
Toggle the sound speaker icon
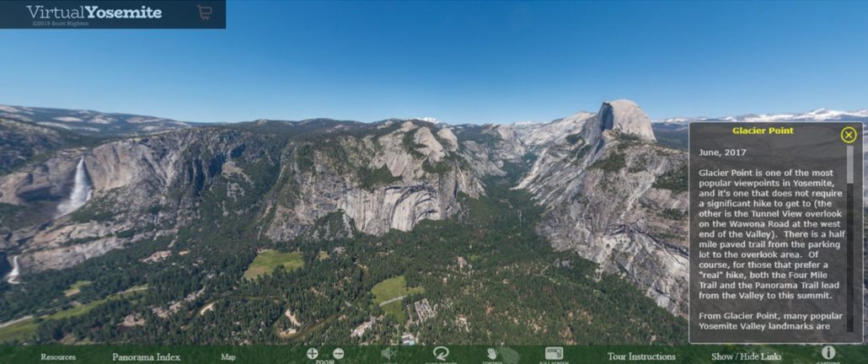(x=388, y=353)
